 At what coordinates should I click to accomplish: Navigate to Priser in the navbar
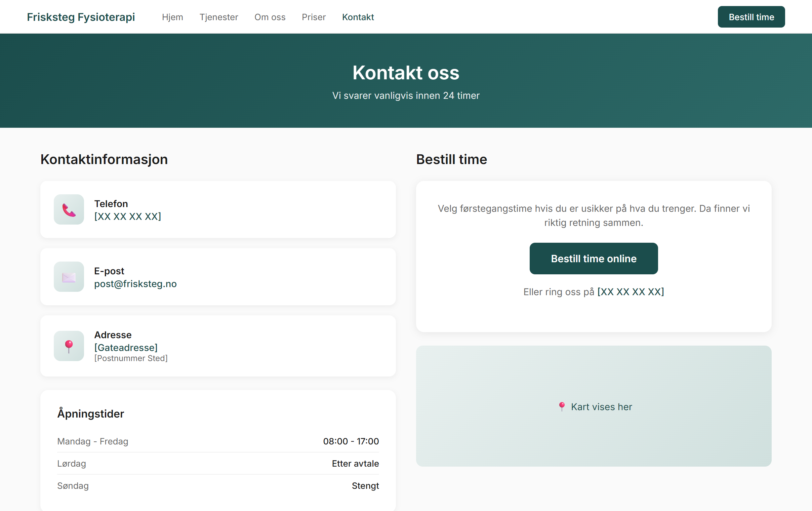314,17
